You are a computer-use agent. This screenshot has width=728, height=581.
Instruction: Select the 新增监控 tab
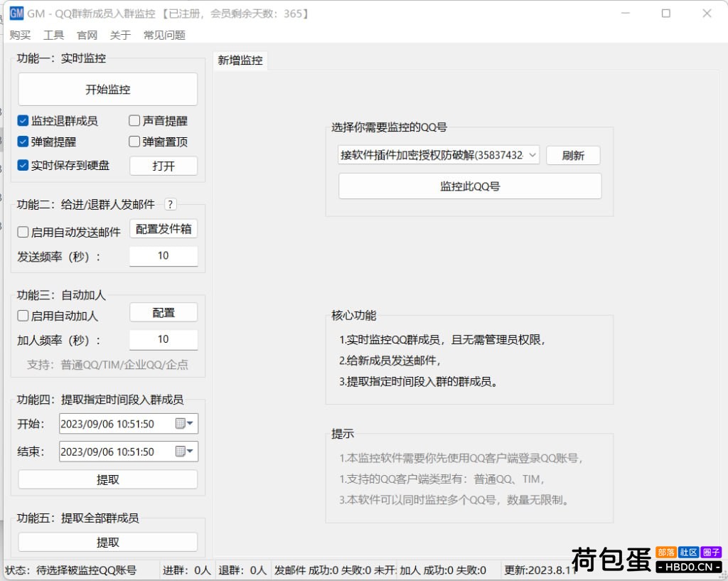[x=240, y=60]
